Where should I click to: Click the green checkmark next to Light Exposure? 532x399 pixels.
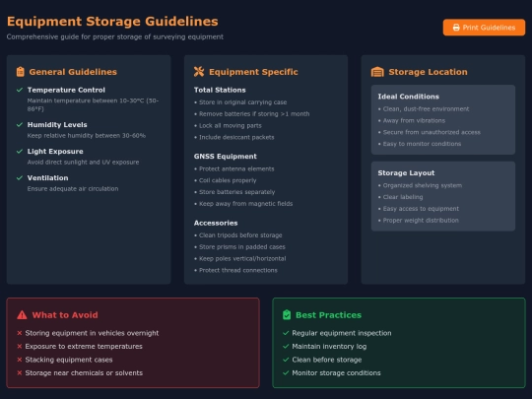tap(20, 152)
